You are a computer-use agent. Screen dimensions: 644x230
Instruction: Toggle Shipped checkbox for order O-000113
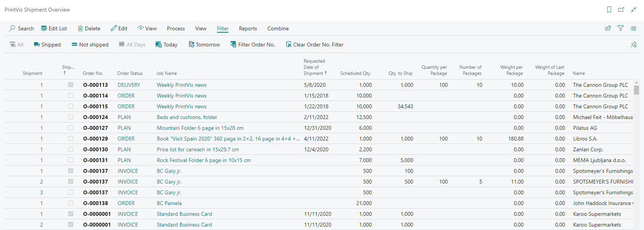[71, 85]
